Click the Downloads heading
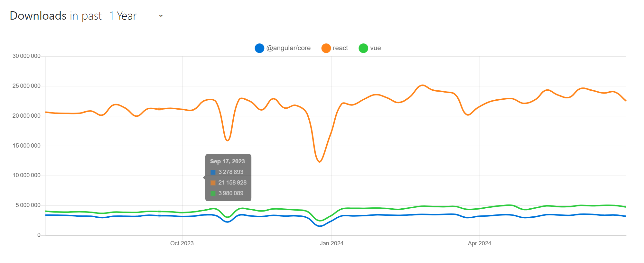Viewport: 644px width, 263px height. click(38, 15)
